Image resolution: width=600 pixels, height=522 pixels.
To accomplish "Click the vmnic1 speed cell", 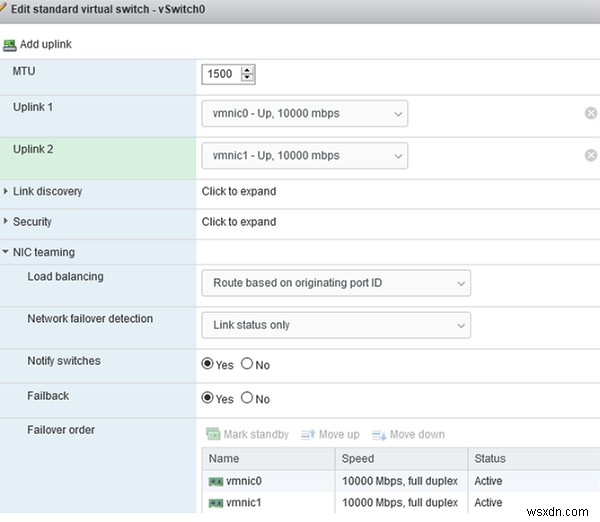I will 400,502.
